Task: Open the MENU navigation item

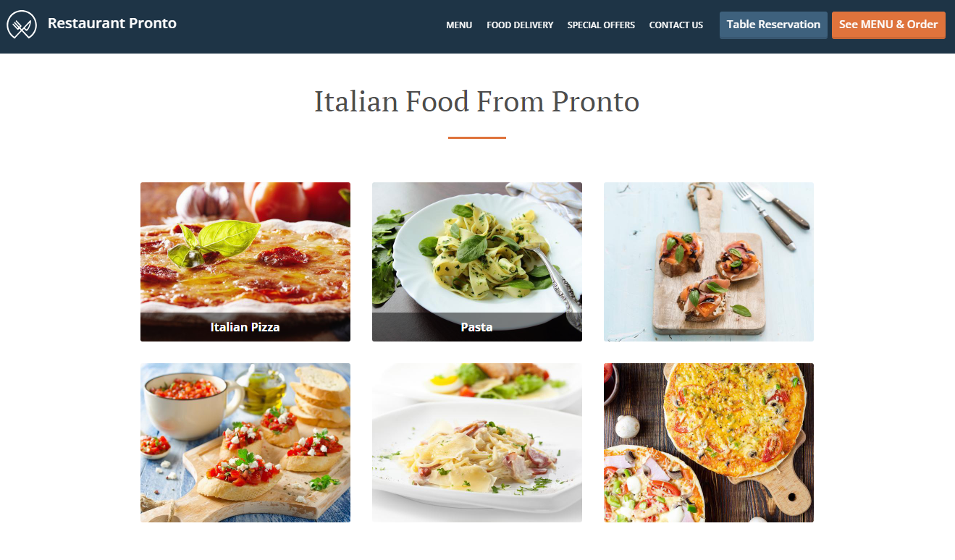Action: 459,25
